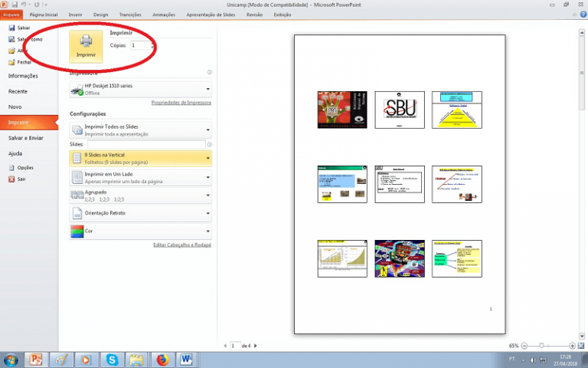Switch to the Página Inicial ribbon tab

44,14
